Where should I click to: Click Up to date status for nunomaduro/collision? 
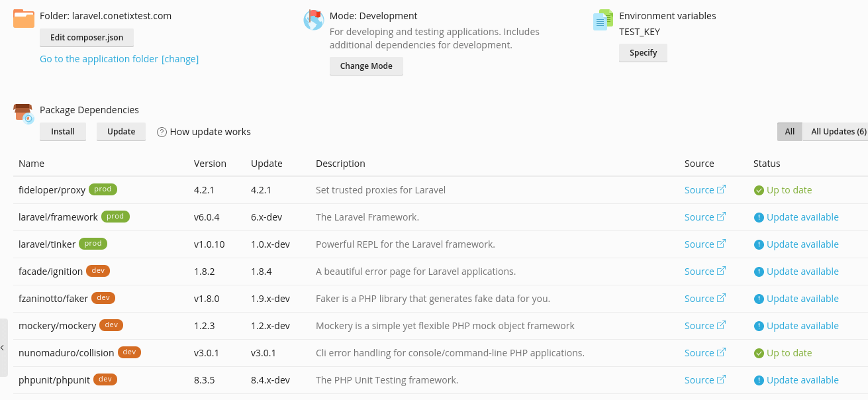pos(789,353)
